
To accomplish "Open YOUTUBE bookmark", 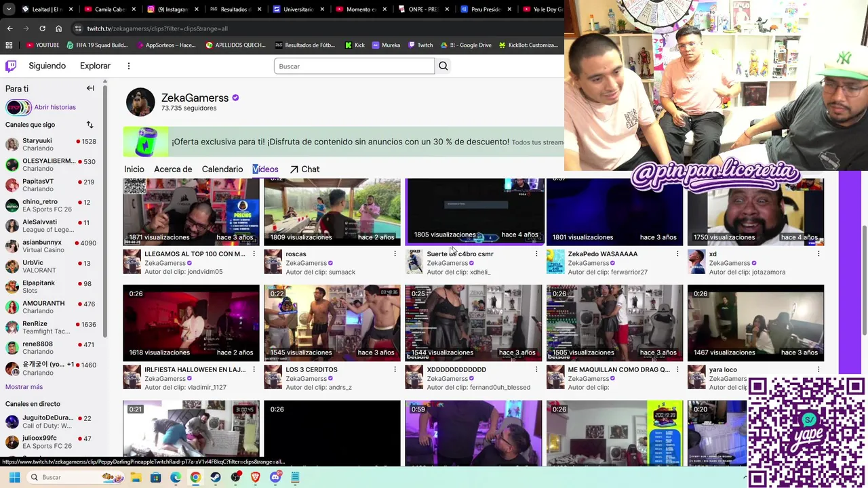I will 43,45.
